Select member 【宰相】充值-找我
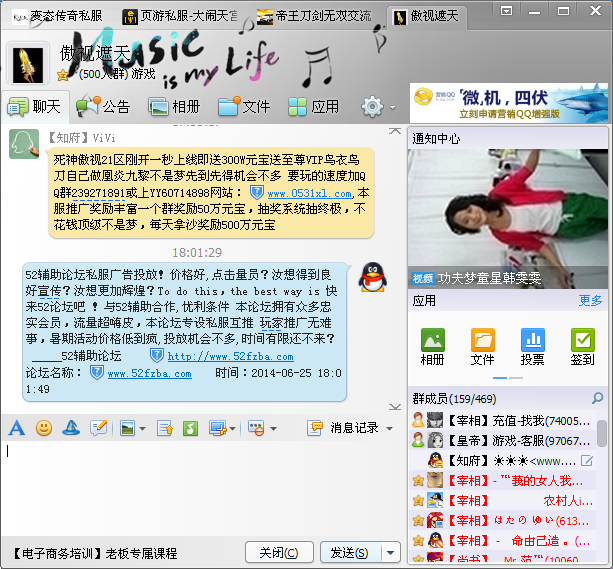 click(502, 420)
